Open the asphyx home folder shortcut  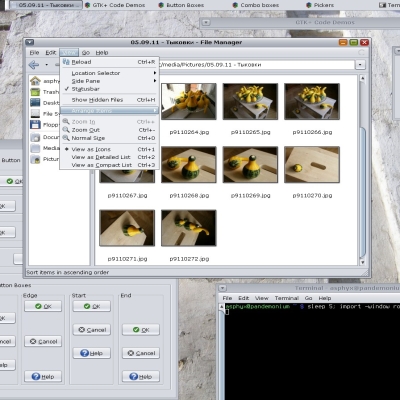pos(45,81)
